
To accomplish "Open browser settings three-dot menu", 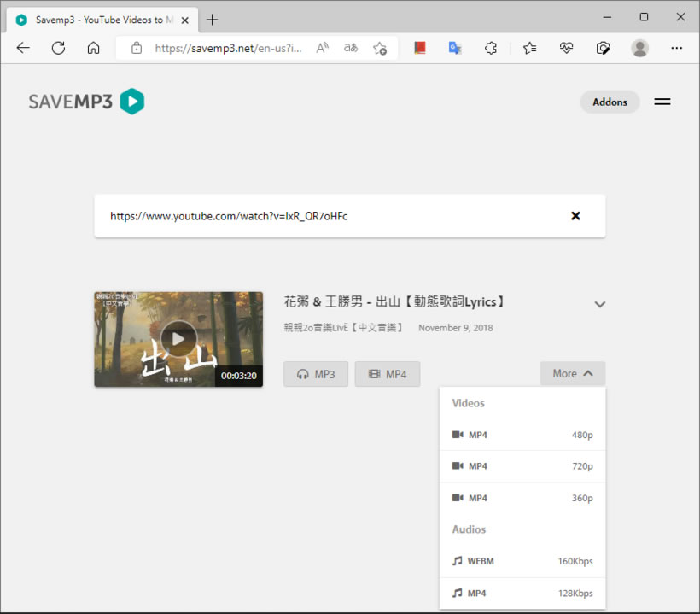I will (676, 48).
